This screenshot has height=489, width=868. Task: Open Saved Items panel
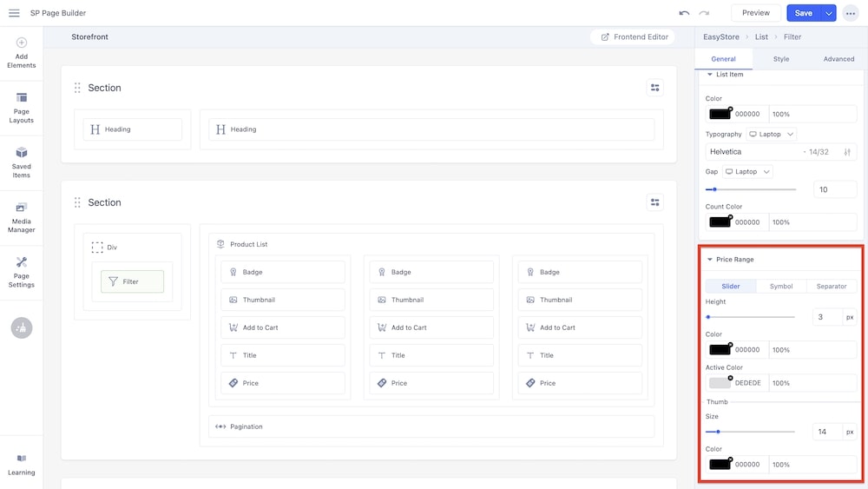[22, 162]
